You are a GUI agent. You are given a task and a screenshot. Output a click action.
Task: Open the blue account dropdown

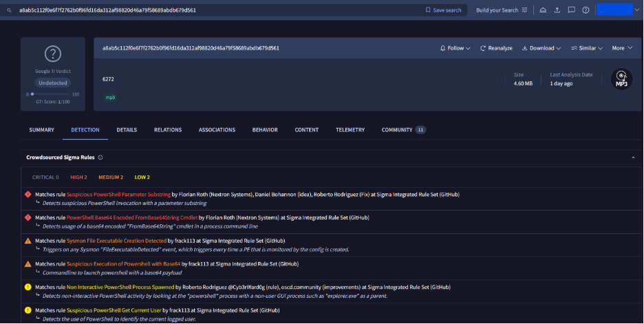pyautogui.click(x=618, y=10)
